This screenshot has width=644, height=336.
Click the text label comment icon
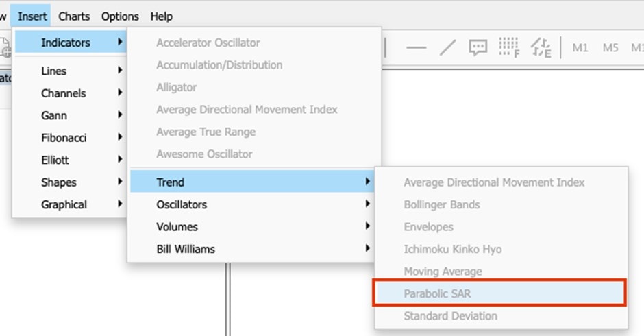478,48
